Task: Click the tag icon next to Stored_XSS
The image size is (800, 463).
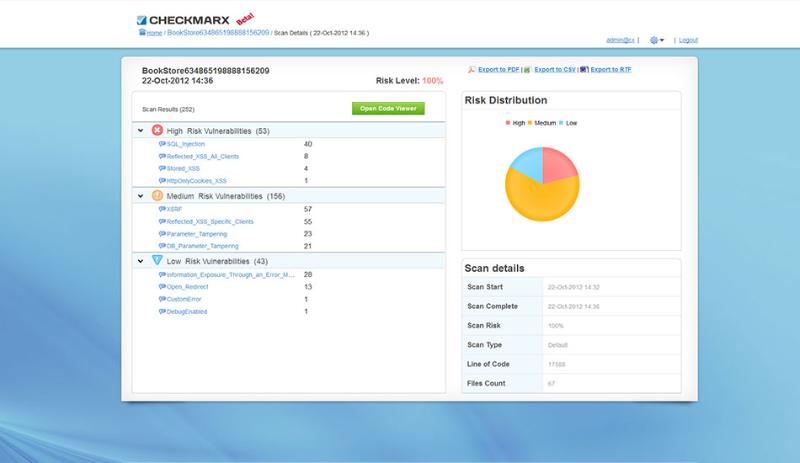Action: 162,168
